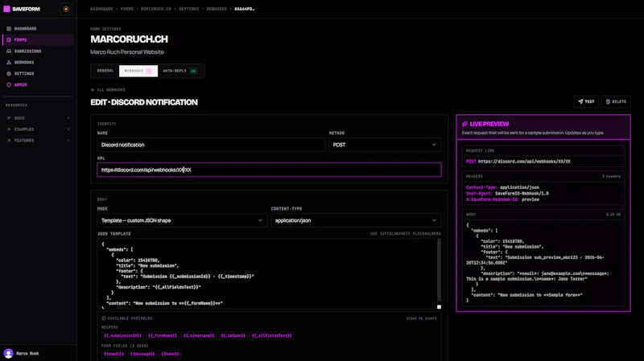
Task: Insert the {{_submissionId}} variable
Action: click(122, 335)
